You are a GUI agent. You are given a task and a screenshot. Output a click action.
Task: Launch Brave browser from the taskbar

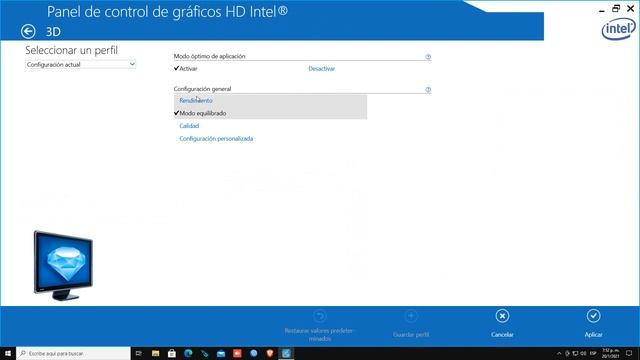pyautogui.click(x=270, y=353)
